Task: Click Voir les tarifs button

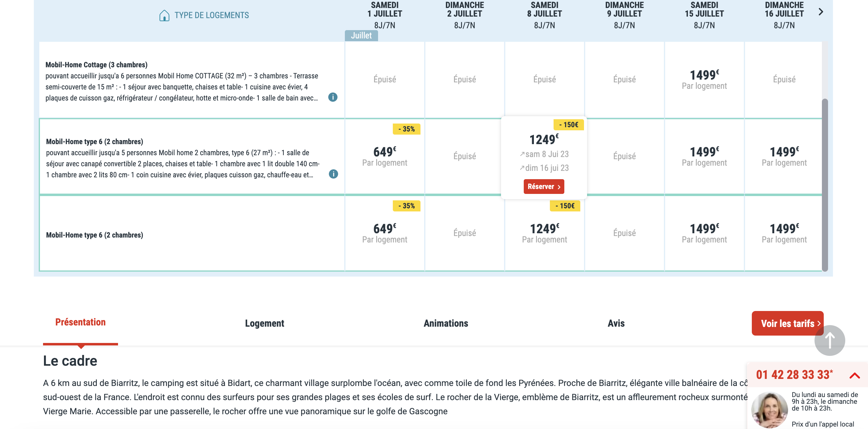Action: pos(787,323)
